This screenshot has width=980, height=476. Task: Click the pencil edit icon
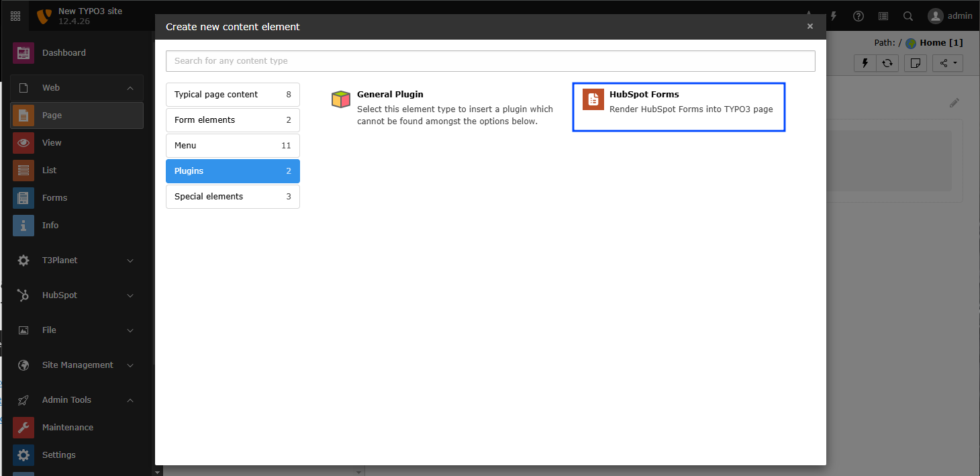coord(954,103)
